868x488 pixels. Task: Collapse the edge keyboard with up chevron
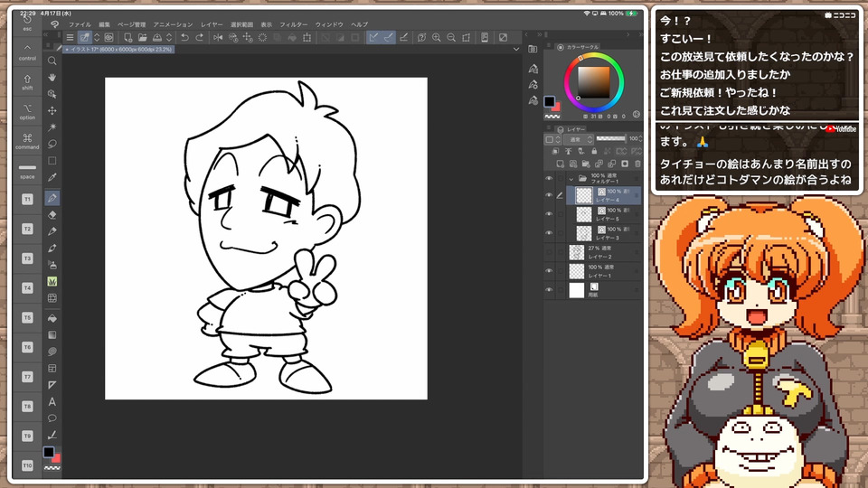pyautogui.click(x=27, y=48)
